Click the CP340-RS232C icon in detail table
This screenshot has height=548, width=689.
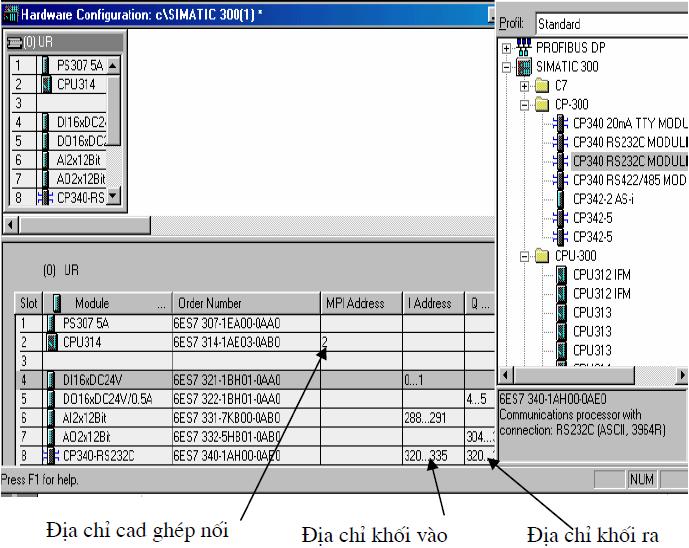pyautogui.click(x=51, y=456)
